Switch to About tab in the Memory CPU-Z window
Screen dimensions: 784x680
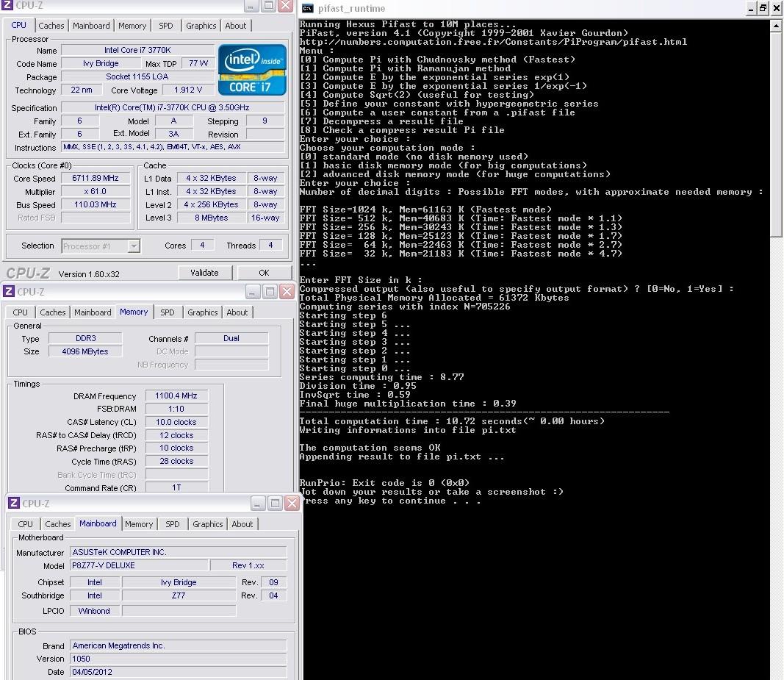coord(237,312)
